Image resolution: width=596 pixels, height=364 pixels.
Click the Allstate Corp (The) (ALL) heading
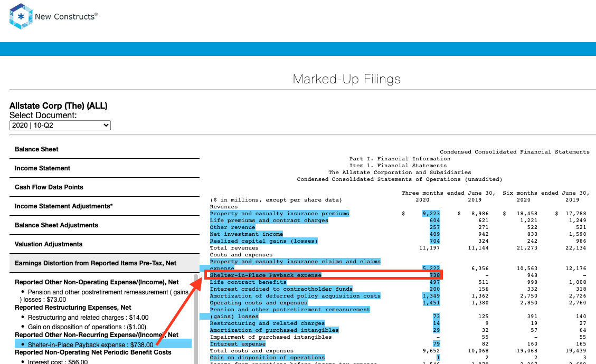point(59,106)
